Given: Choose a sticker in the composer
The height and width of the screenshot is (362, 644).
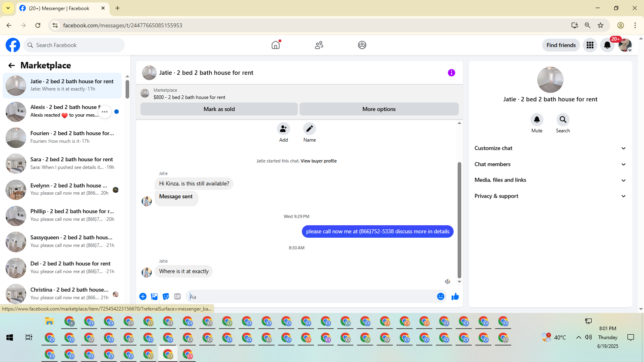Looking at the screenshot, I should coord(166,296).
